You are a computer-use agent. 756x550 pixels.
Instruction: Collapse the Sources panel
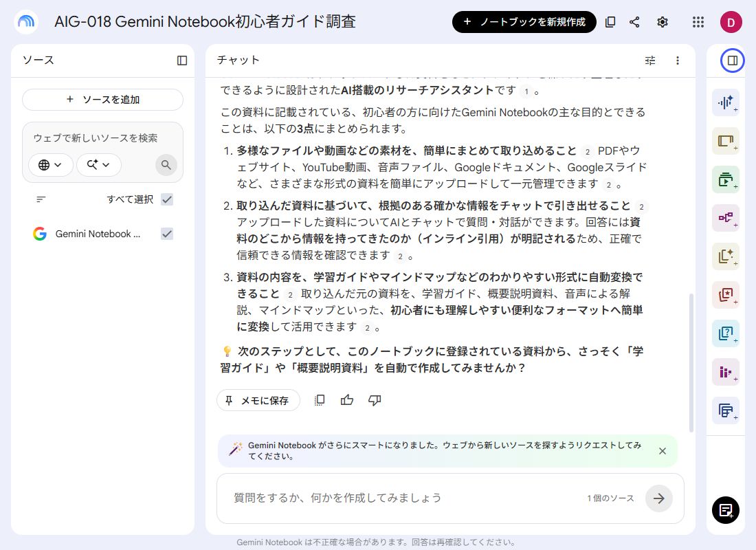[181, 60]
